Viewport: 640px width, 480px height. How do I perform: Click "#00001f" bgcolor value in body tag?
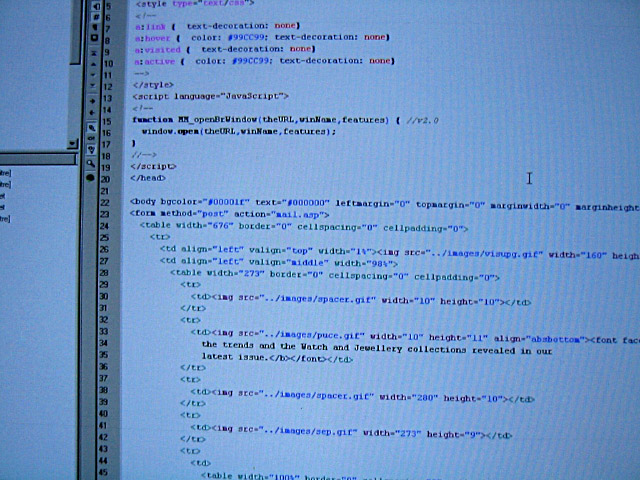(x=228, y=202)
